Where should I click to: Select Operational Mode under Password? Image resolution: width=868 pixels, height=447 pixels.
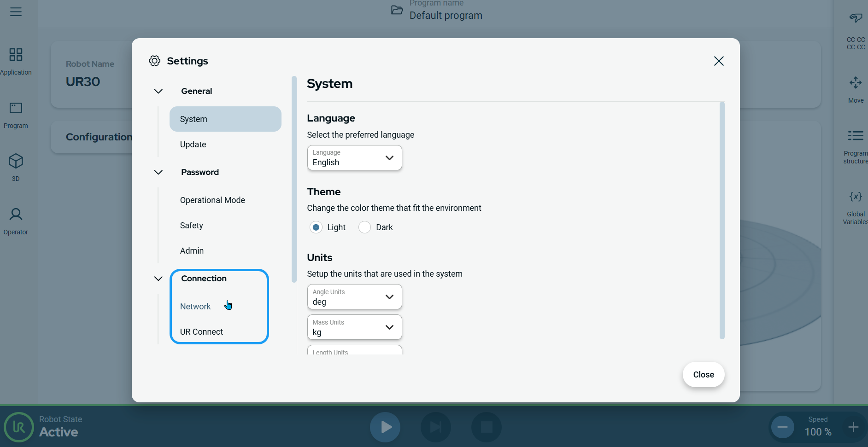(212, 200)
